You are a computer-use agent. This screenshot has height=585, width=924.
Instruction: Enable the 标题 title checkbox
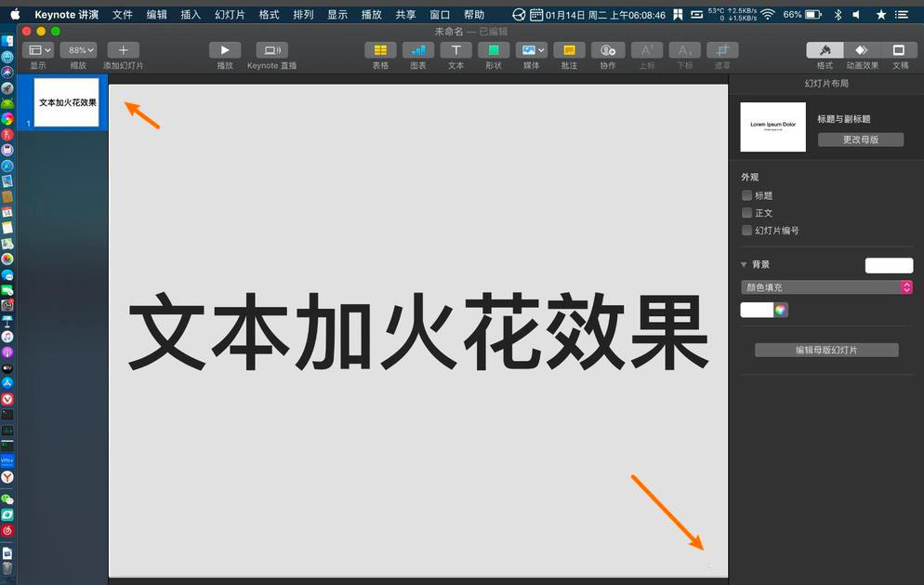pyautogui.click(x=746, y=195)
